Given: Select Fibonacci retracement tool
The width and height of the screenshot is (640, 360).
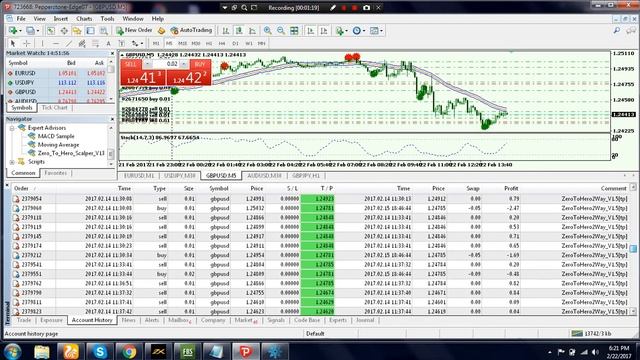Looking at the screenshot, I should pos(95,43).
